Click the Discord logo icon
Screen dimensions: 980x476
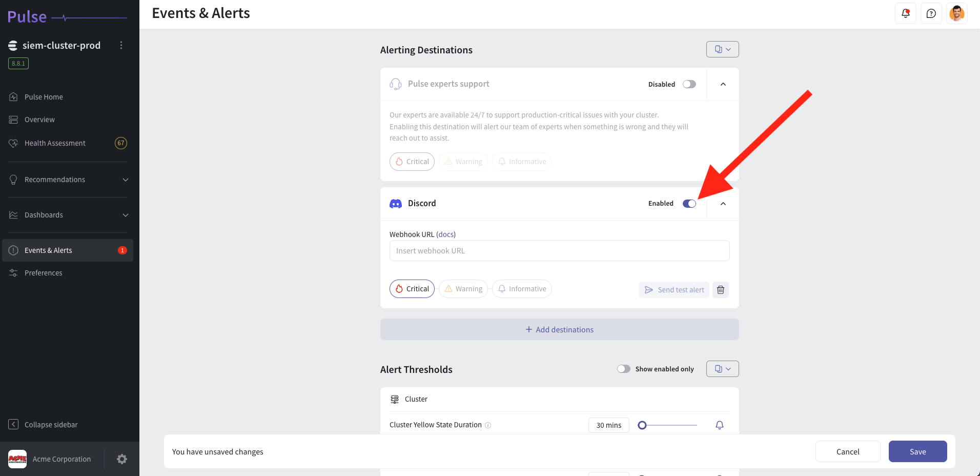395,204
